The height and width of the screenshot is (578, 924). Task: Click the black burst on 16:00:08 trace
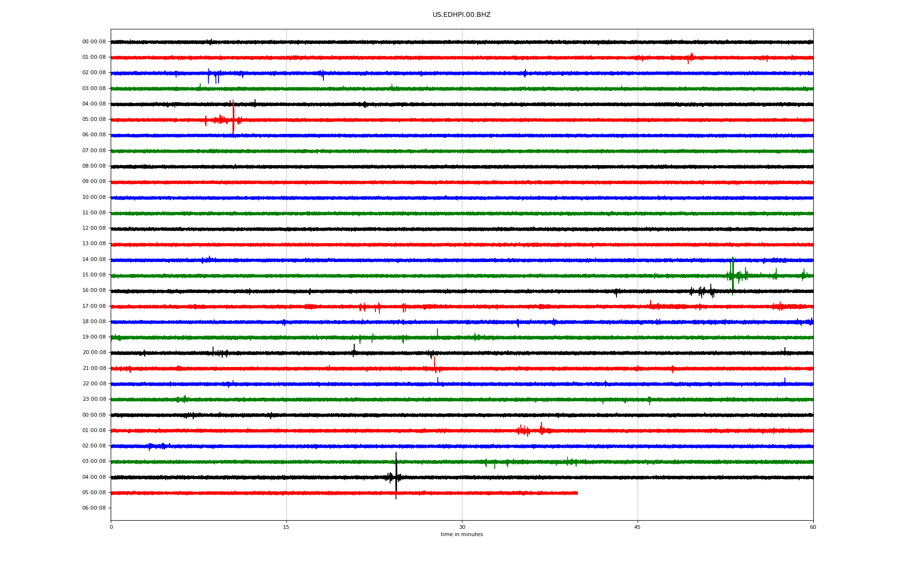coord(703,291)
